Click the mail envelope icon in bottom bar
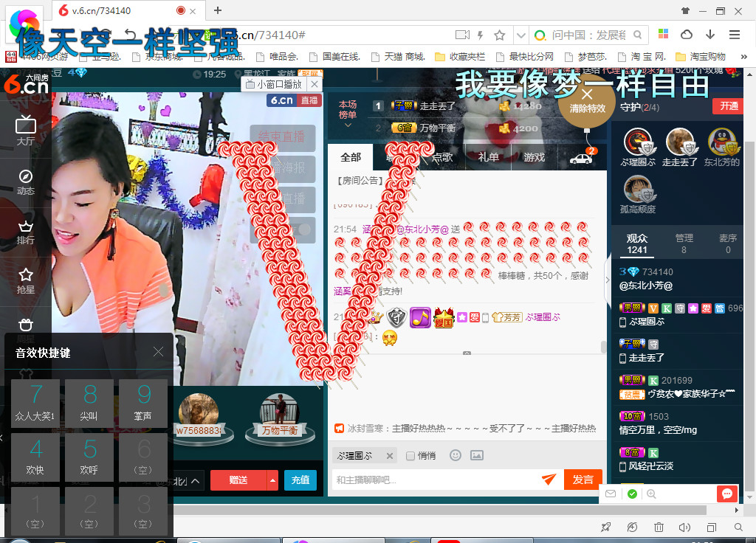The height and width of the screenshot is (543, 756). click(611, 494)
